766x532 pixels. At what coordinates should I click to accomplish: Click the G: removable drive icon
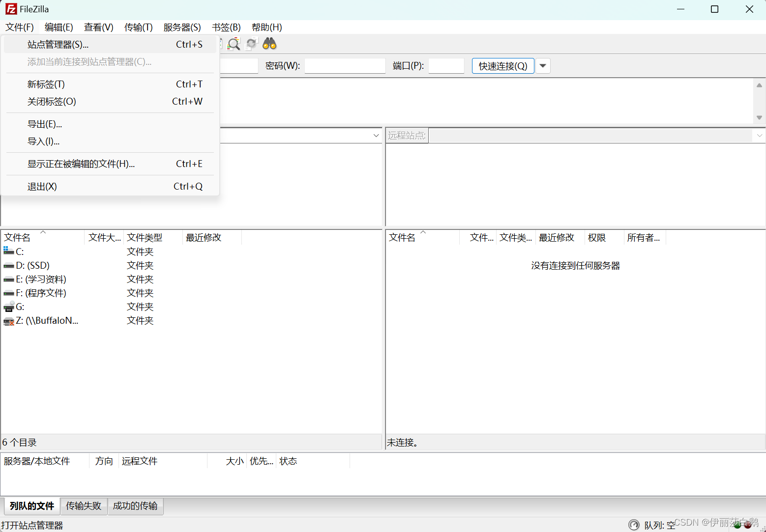[x=9, y=307]
